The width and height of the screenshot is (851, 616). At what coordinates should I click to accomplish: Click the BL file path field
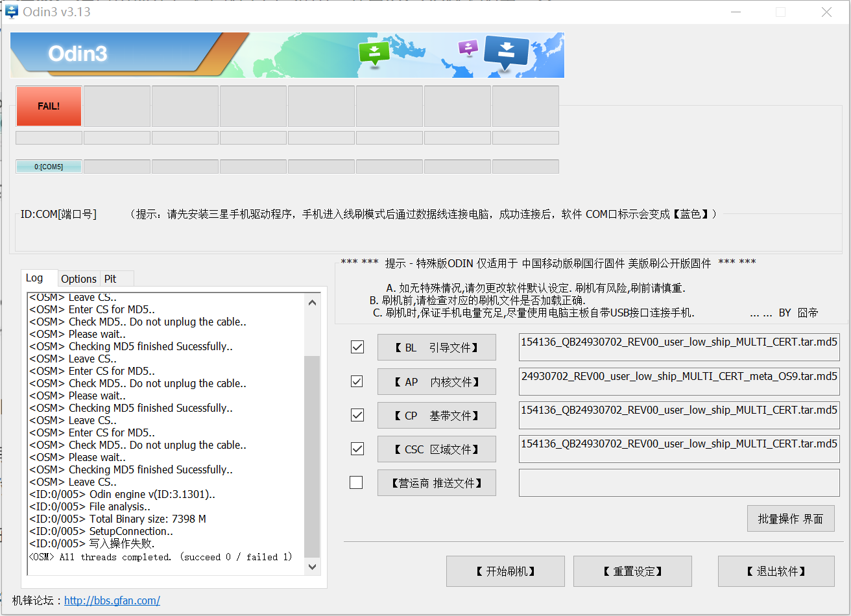click(679, 347)
